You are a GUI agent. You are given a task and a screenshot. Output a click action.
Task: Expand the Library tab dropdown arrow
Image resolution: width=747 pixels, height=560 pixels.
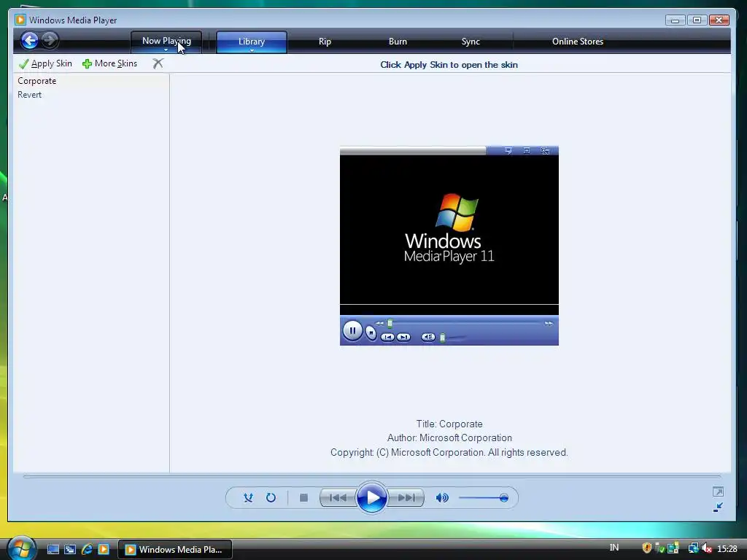[252, 50]
